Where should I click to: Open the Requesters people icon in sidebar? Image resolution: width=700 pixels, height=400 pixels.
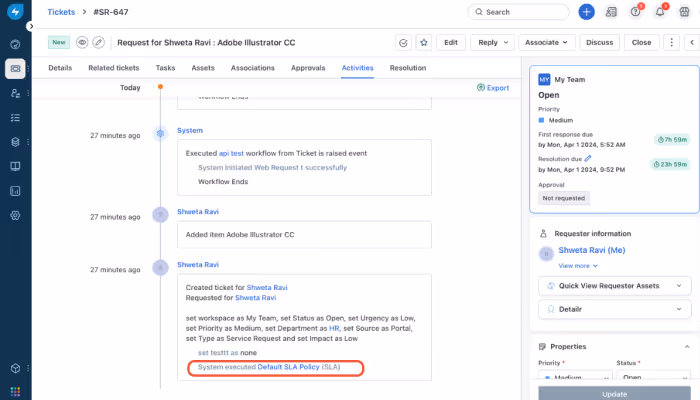pyautogui.click(x=15, y=93)
